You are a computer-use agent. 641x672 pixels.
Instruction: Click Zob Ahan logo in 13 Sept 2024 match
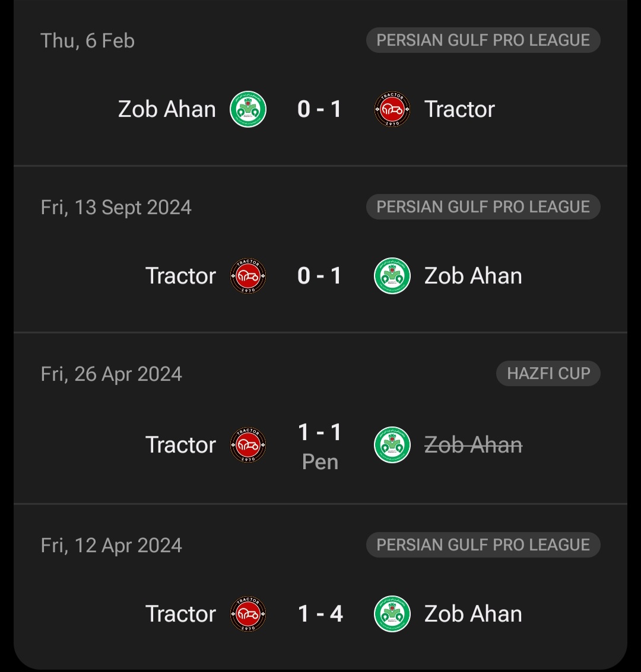click(392, 276)
